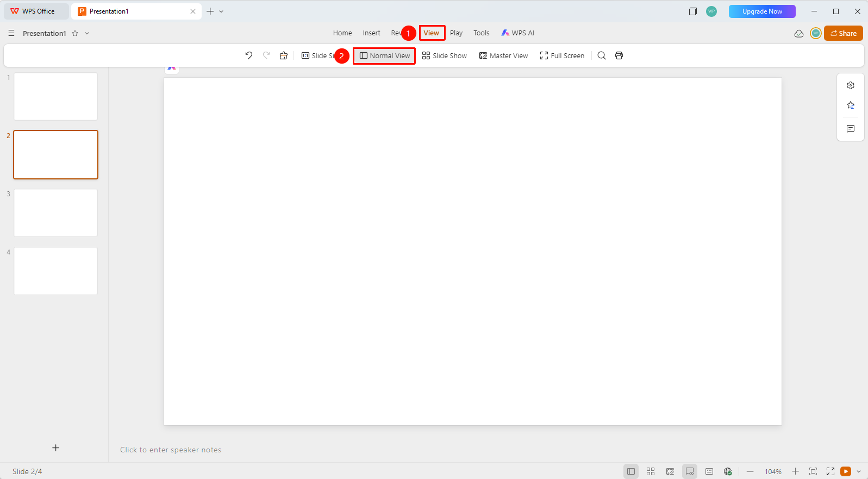Toggle the speaker notes pane icon in status bar
The width and height of the screenshot is (868, 479).
pos(709,471)
